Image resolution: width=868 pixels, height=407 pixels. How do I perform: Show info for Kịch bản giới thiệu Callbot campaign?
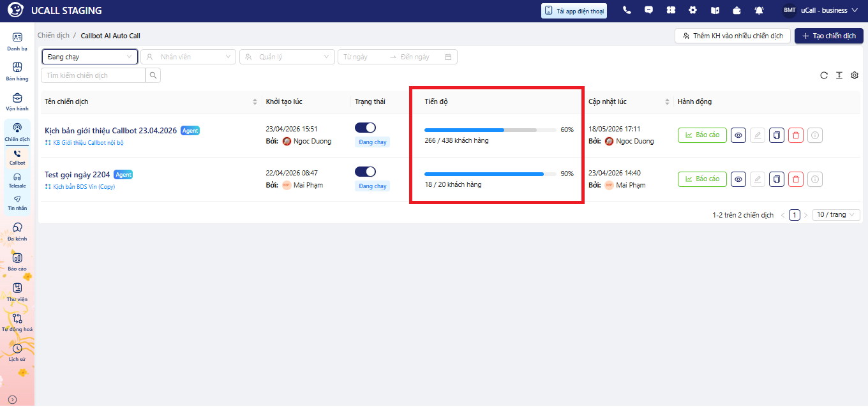814,135
